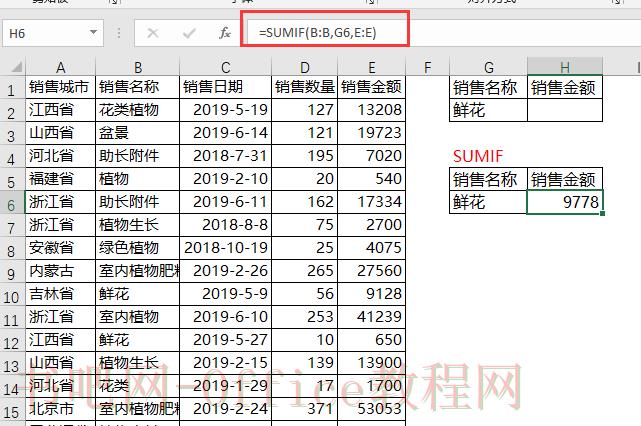Click date cell 2018-7-31
Viewport: 641px width, 426px height.
pos(225,156)
